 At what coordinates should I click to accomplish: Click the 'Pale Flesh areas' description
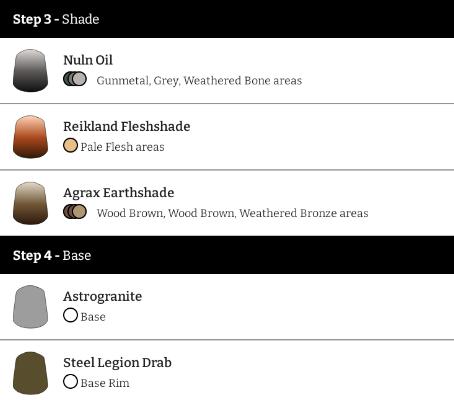pyautogui.click(x=122, y=147)
